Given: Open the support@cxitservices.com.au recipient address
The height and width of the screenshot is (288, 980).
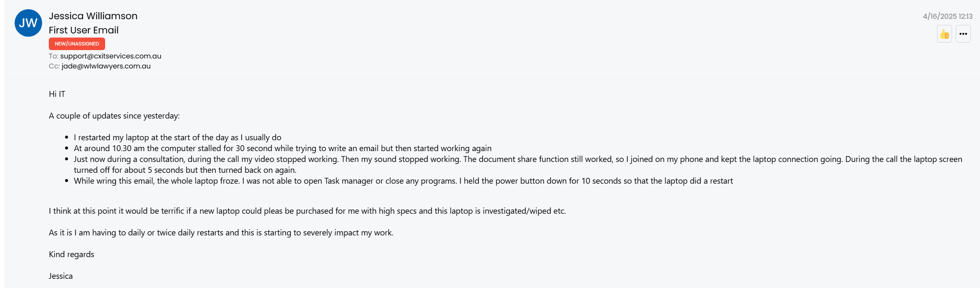Looking at the screenshot, I should pyautogui.click(x=111, y=56).
